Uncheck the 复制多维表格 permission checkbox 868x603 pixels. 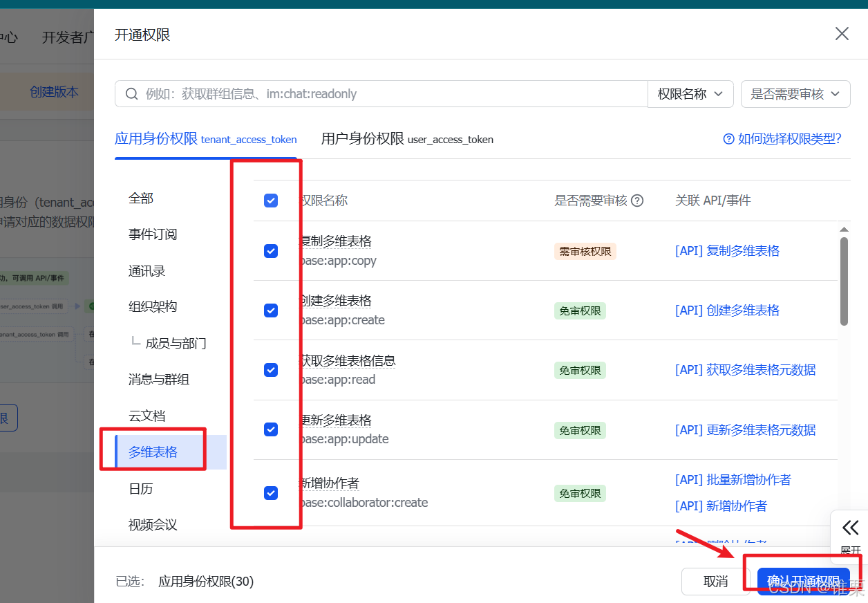pyautogui.click(x=271, y=251)
